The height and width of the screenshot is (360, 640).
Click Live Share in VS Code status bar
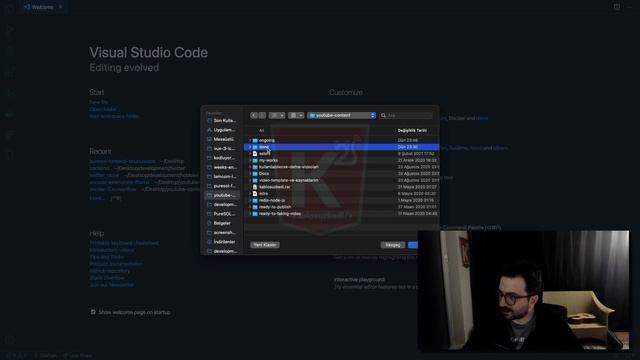click(x=78, y=356)
